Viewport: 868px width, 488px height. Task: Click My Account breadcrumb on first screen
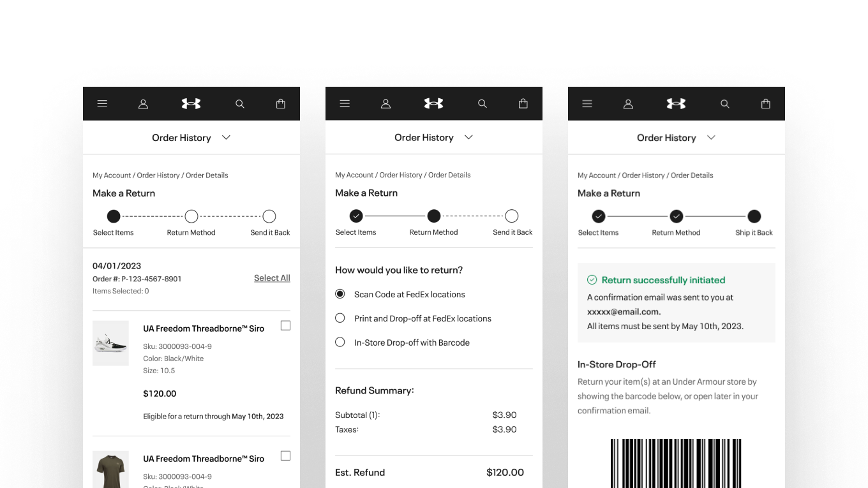(x=112, y=175)
